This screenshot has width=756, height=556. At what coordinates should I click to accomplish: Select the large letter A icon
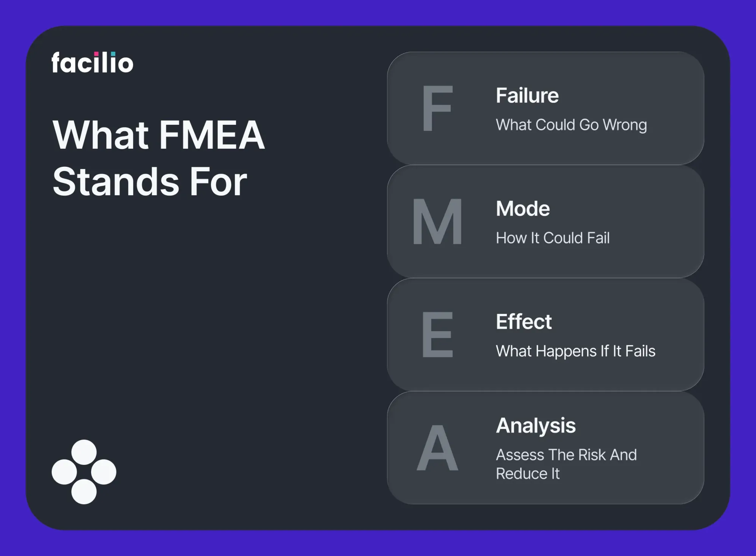tap(437, 447)
